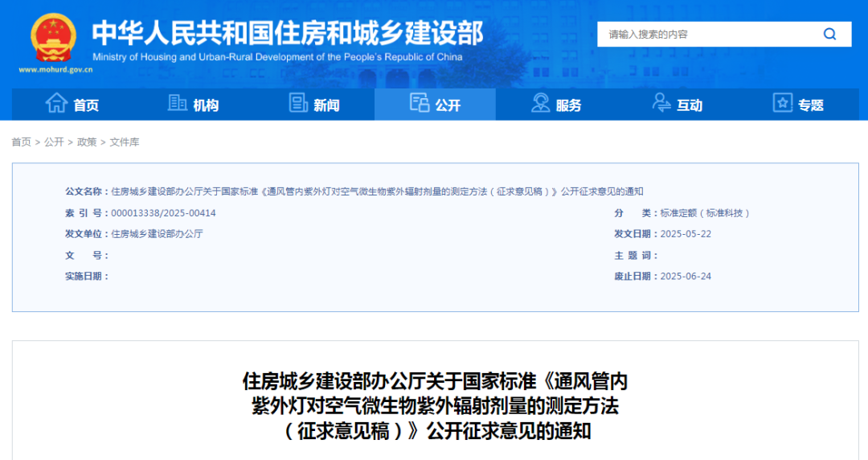Open the 专题 navigation tab
Image resolution: width=868 pixels, height=460 pixels.
tap(798, 105)
